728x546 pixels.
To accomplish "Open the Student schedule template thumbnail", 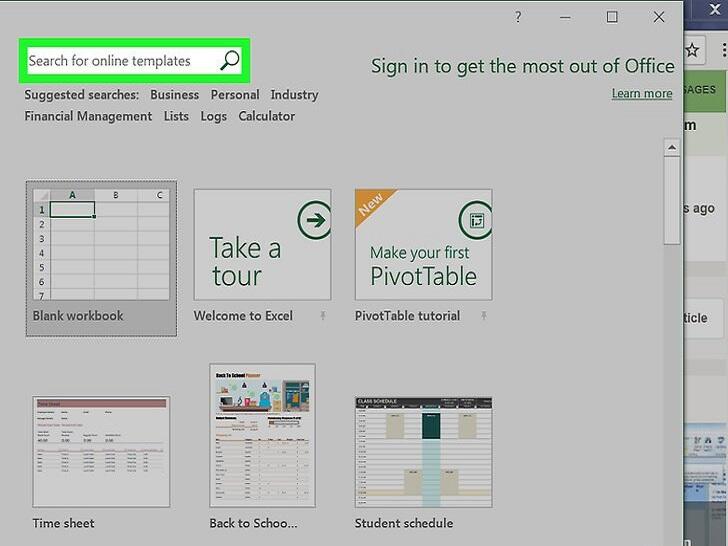I will point(423,452).
